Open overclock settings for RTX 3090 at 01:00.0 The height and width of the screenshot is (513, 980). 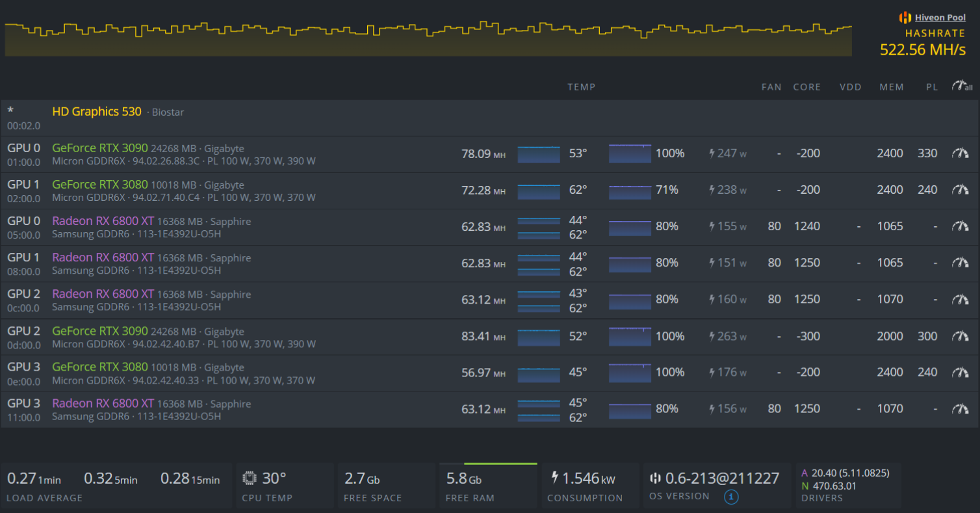[960, 153]
